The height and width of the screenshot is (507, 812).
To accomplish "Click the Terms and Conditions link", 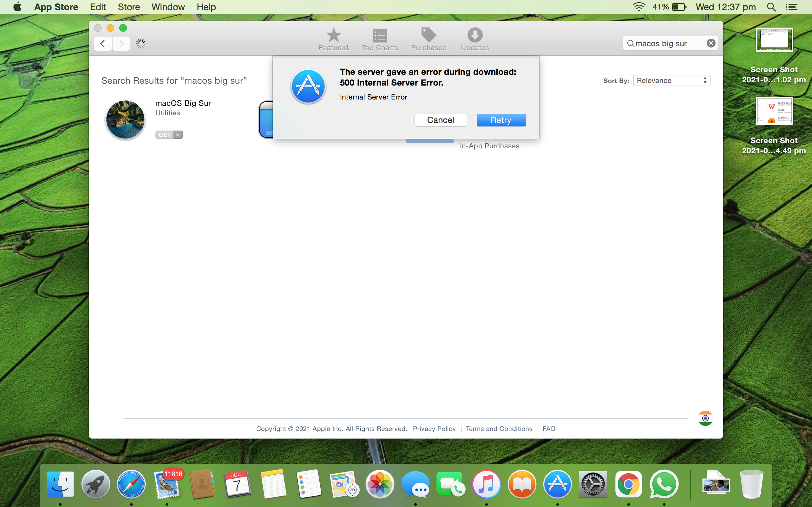I will click(x=499, y=428).
